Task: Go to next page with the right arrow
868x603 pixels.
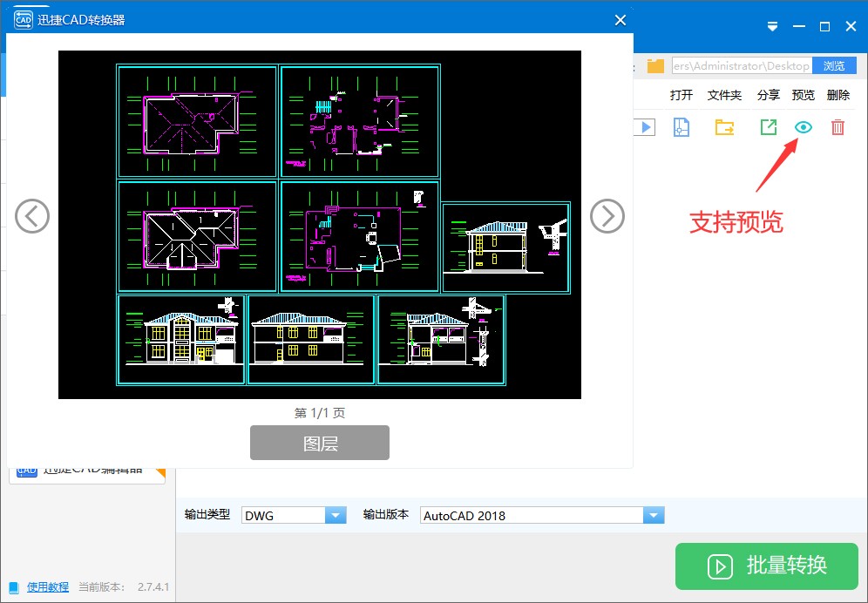Action: [x=607, y=216]
